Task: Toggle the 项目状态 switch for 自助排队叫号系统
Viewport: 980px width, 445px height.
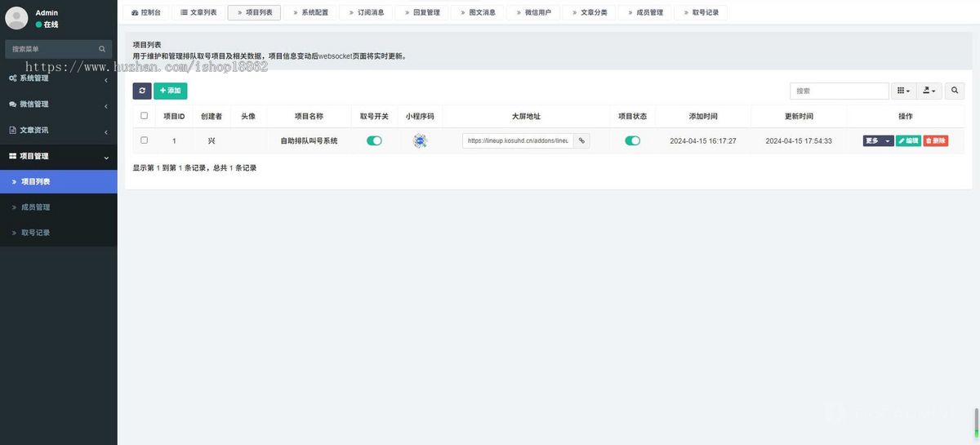Action: (632, 140)
